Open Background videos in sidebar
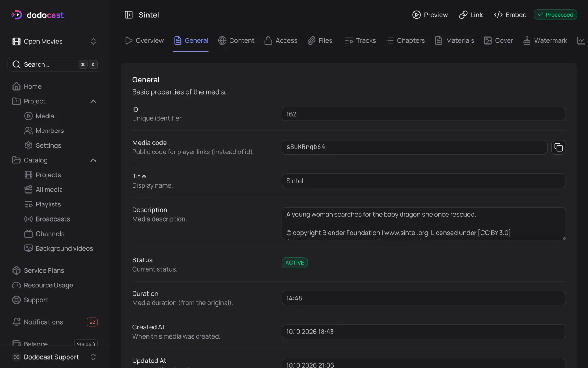The image size is (588, 368). [x=61, y=248]
